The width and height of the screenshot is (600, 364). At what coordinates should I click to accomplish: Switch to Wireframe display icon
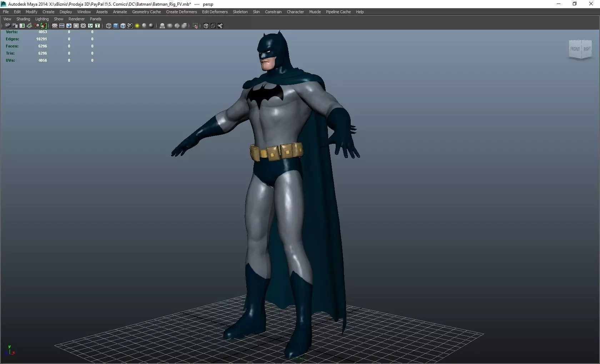pos(109,26)
